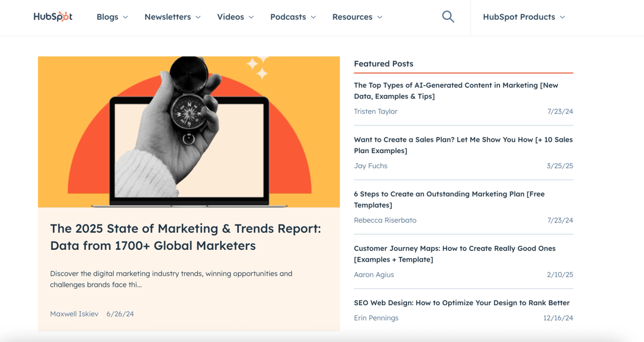Image resolution: width=644 pixels, height=342 pixels.
Task: Open the 2025 State of Marketing Report article
Action: [185, 237]
